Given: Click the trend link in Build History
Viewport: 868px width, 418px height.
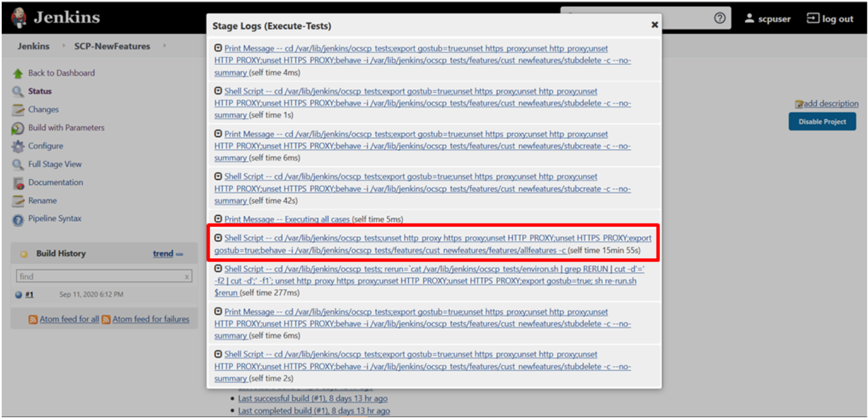Looking at the screenshot, I should click(163, 254).
